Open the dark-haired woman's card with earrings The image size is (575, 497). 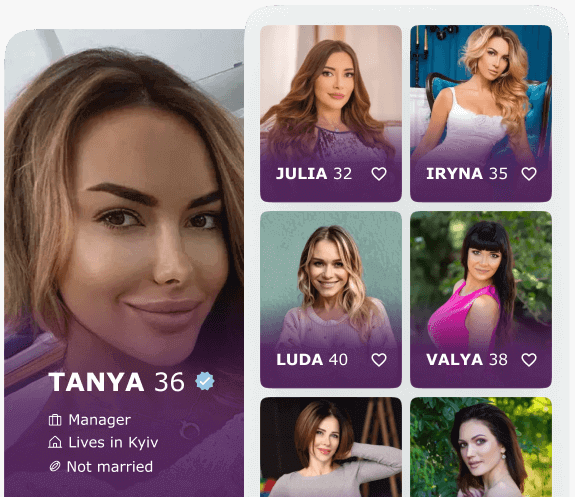pos(481,447)
